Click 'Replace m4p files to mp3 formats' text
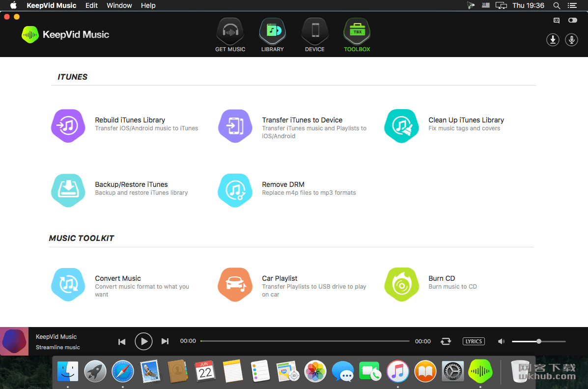 [x=309, y=193]
